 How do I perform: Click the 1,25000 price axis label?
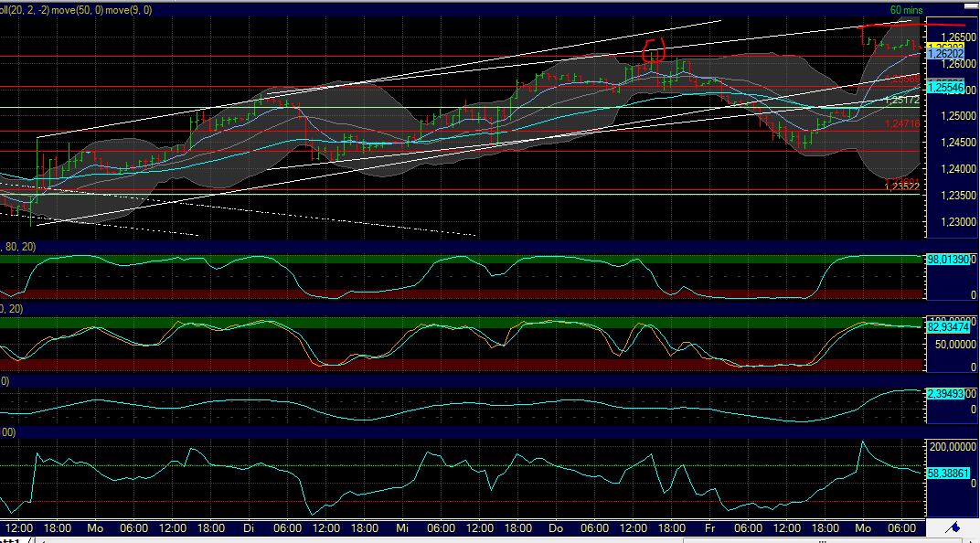click(x=958, y=116)
